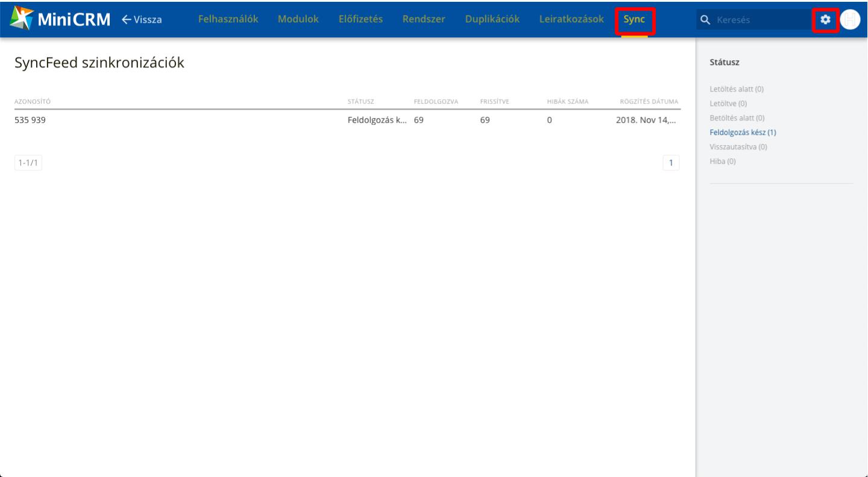868x477 pixels.
Task: Click the Hibák száma column header
Action: coord(567,101)
